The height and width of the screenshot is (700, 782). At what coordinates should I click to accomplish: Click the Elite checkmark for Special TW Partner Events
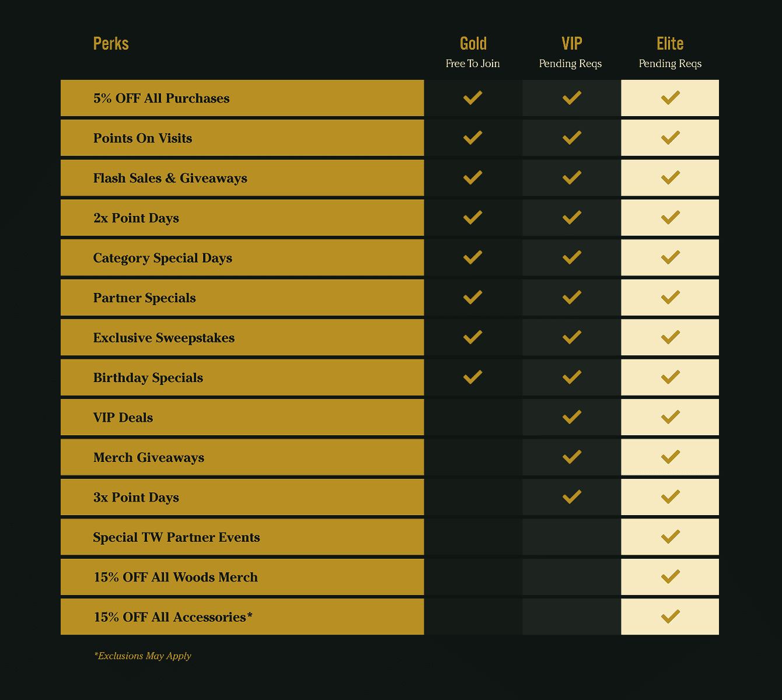tap(671, 536)
